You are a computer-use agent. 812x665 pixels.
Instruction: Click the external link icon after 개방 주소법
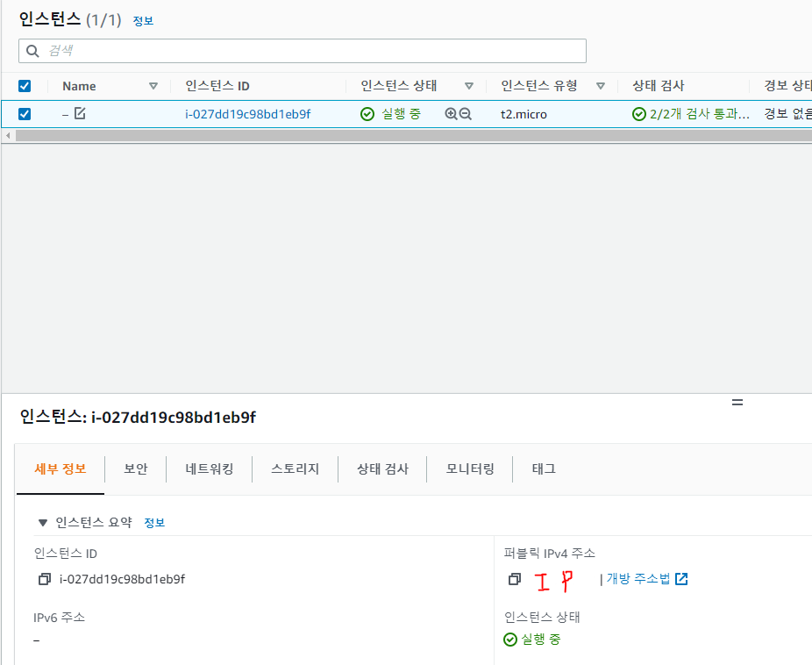tap(681, 578)
